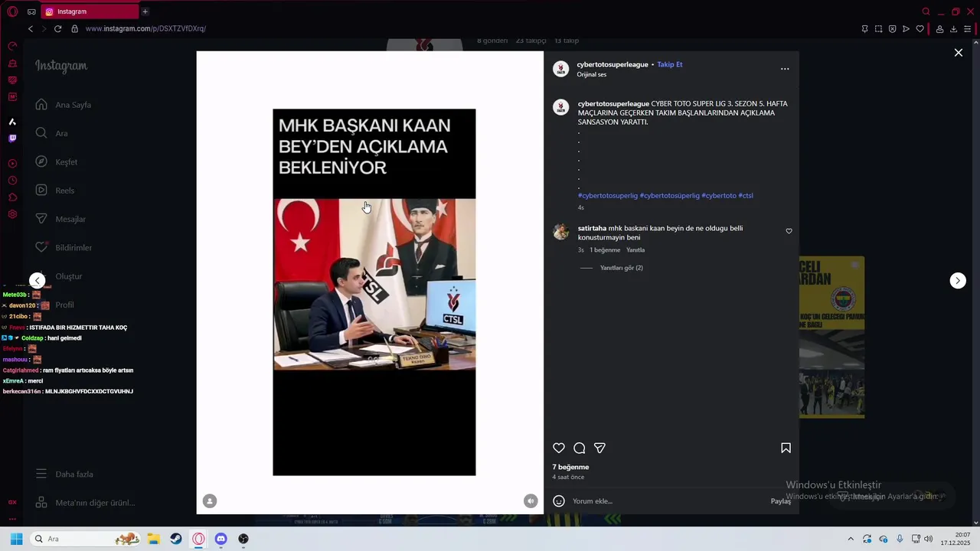Search tabs with the magnifier icon
Image resolution: width=980 pixels, height=551 pixels.
pyautogui.click(x=926, y=11)
